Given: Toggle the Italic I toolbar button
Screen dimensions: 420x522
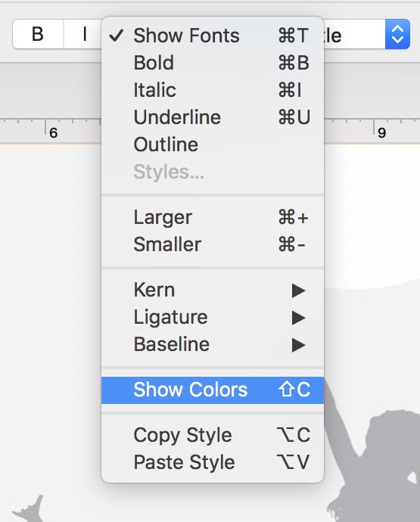Looking at the screenshot, I should point(82,34).
